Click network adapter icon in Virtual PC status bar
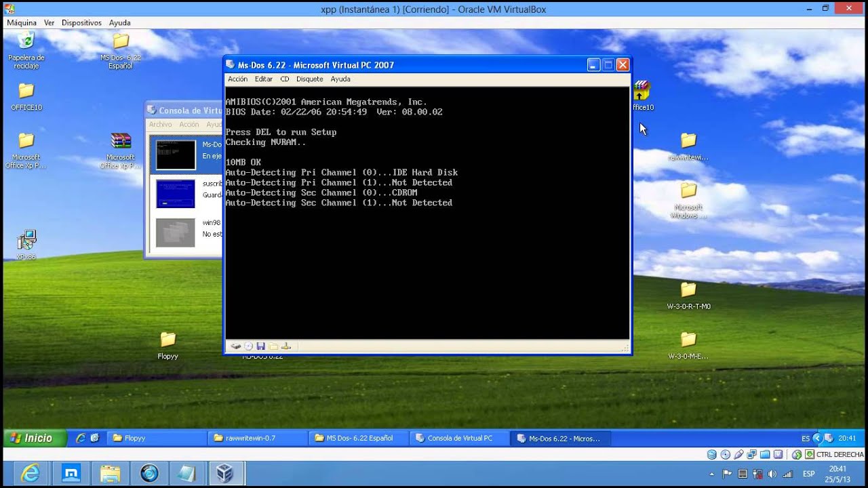The image size is (868, 488). pyautogui.click(x=285, y=346)
